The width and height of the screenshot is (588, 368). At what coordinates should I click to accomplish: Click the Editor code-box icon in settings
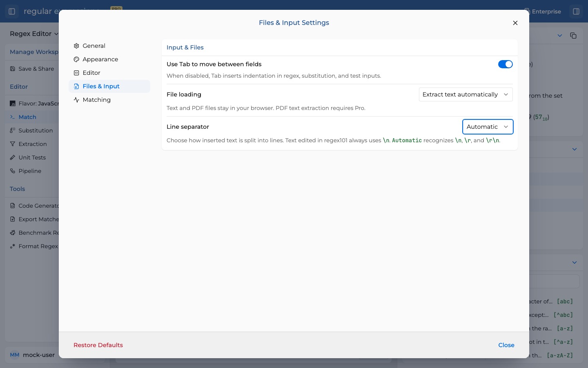point(76,73)
